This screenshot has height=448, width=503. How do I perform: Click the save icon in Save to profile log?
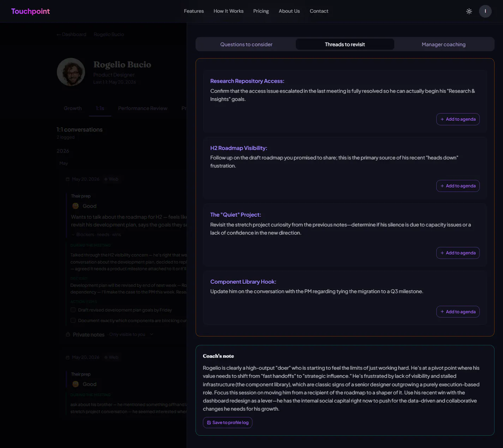[x=209, y=423]
